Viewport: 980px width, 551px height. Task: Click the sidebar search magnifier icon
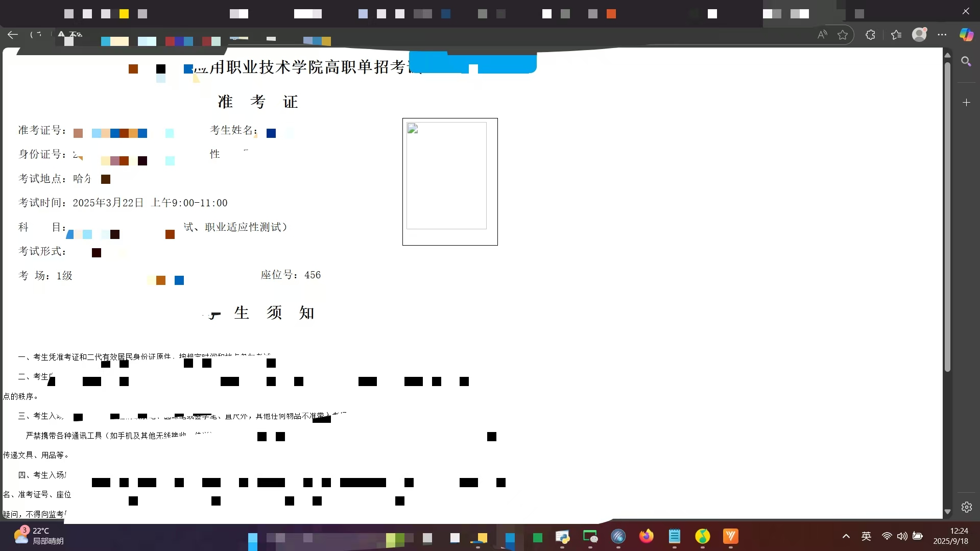(x=966, y=62)
